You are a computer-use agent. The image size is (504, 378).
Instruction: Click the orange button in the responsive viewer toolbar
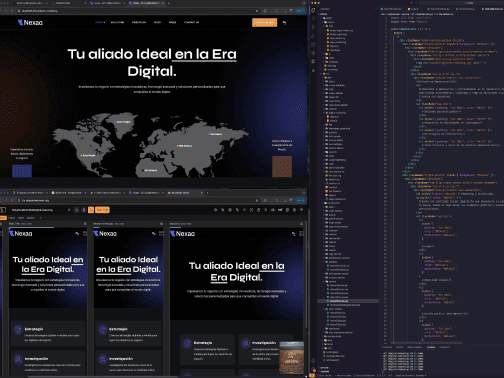102,210
